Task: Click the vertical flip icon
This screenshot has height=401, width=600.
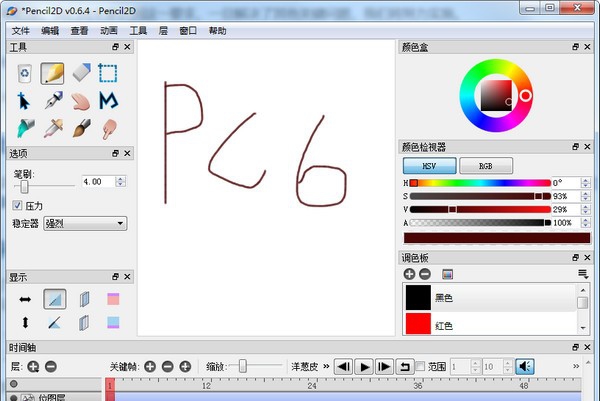Action: (x=25, y=323)
